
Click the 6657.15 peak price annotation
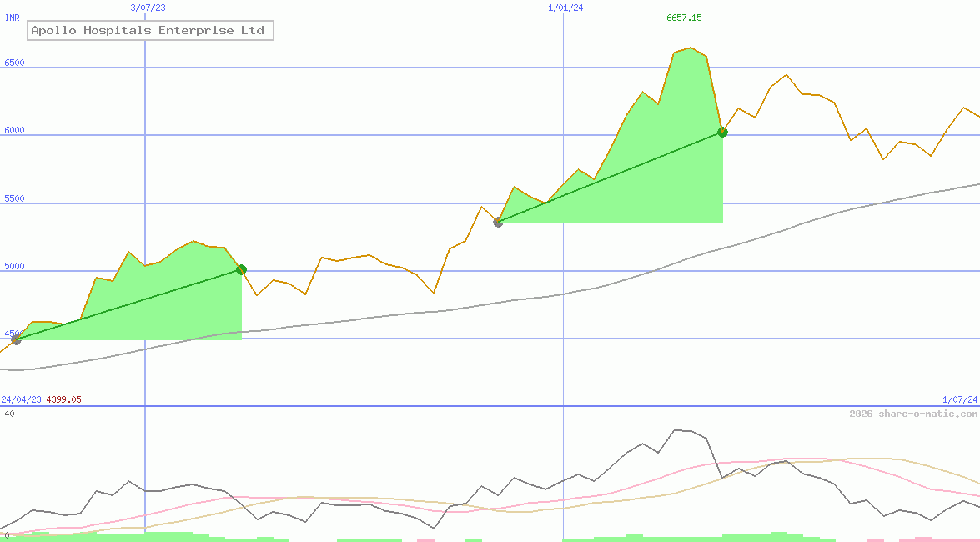coord(684,17)
